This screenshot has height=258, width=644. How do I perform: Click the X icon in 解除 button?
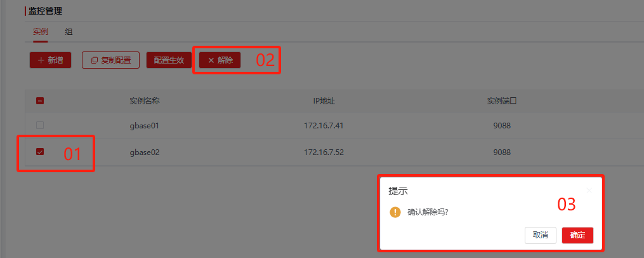(211, 60)
